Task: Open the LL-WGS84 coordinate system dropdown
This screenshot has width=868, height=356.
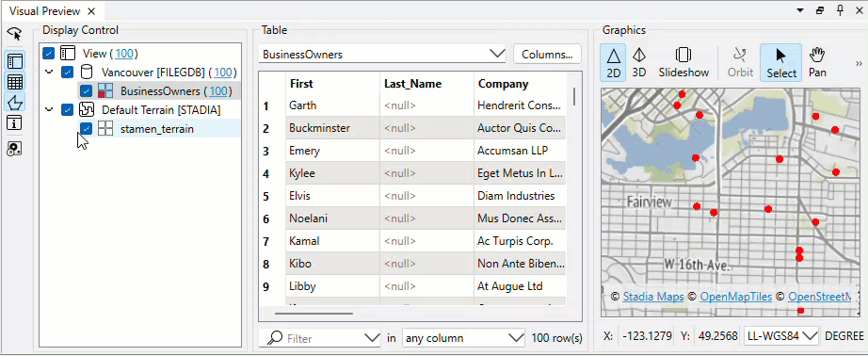Action: pos(781,335)
